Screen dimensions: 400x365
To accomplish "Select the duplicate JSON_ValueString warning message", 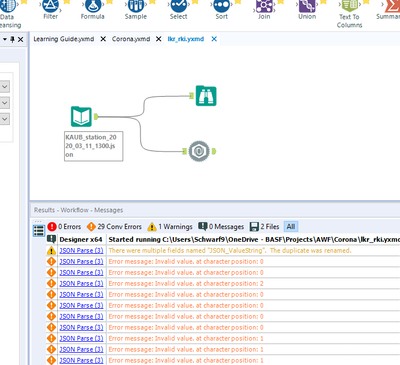I will (230, 251).
